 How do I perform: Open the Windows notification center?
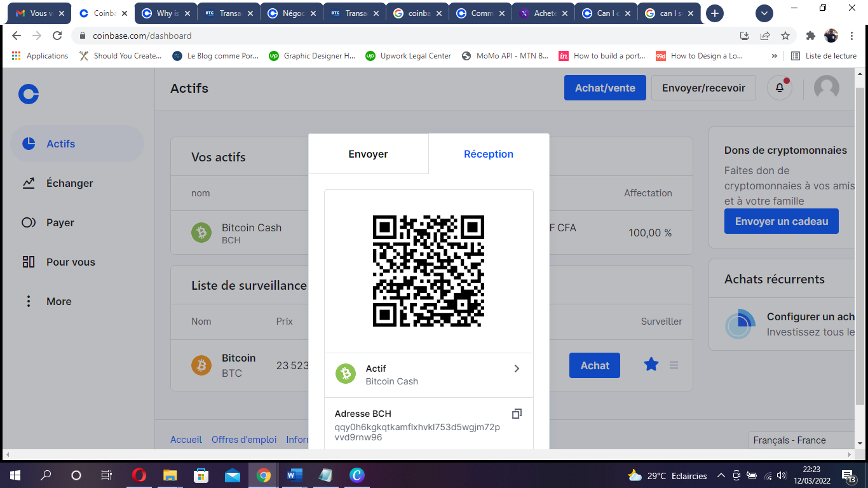pos(849,475)
